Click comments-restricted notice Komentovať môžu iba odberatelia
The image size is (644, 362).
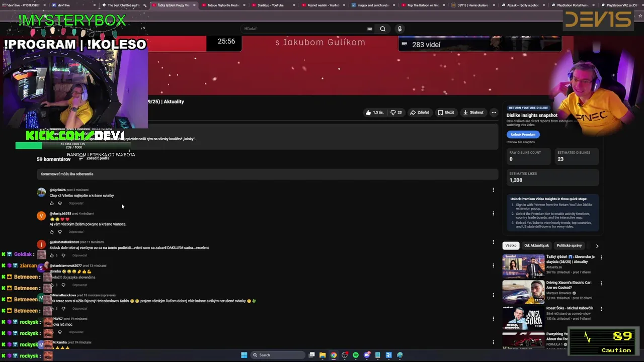268,174
